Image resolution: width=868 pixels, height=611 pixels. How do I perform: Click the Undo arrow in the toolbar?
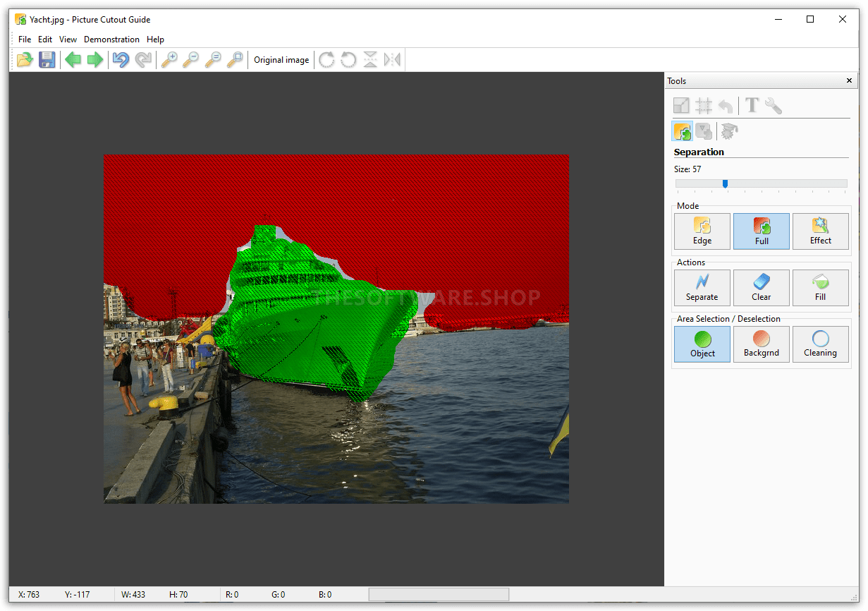121,60
